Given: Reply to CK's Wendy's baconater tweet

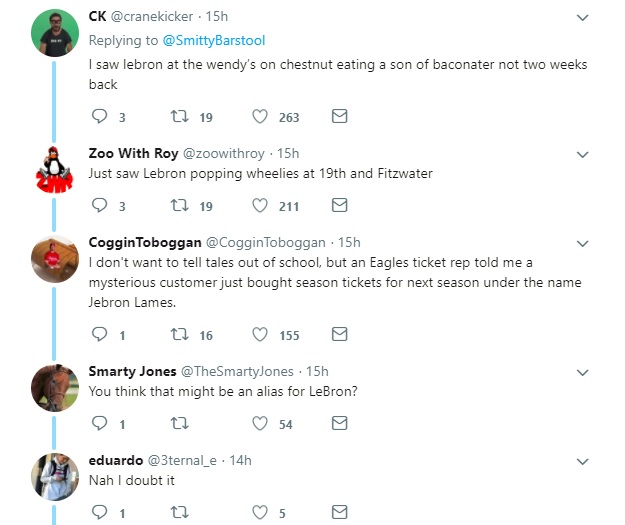Looking at the screenshot, I should point(99,117).
